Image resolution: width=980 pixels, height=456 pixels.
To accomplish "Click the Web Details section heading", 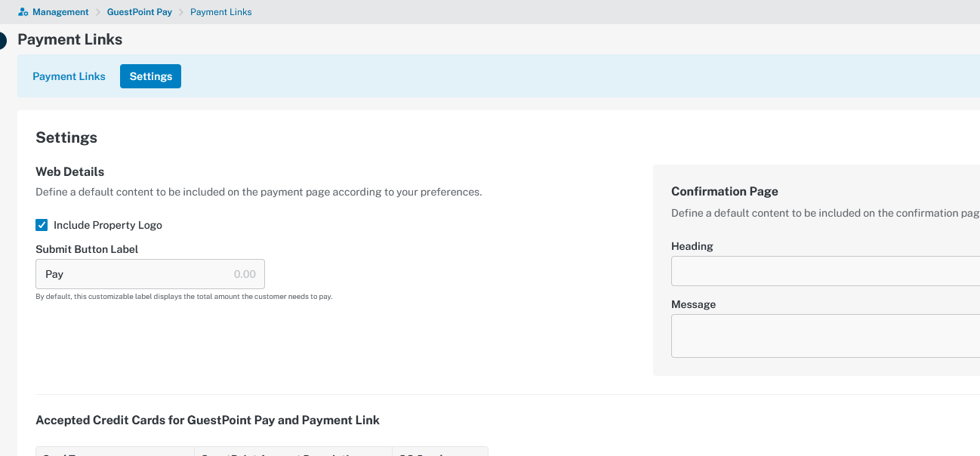I will [x=69, y=171].
